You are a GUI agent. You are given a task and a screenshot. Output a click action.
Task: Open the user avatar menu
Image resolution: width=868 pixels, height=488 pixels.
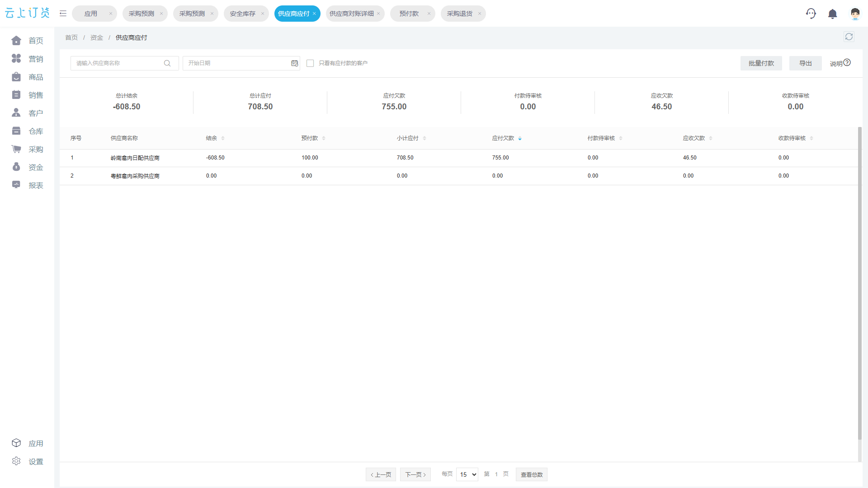click(855, 14)
